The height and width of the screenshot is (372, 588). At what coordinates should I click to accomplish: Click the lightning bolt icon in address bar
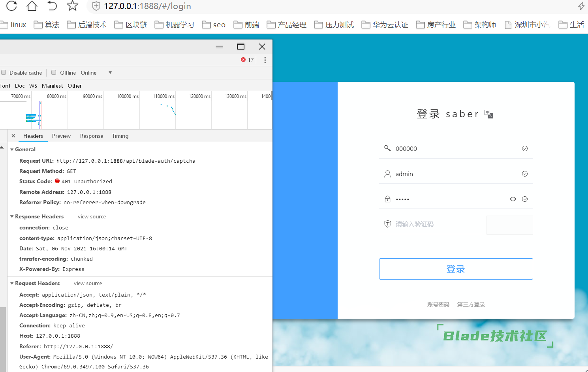tap(581, 6)
